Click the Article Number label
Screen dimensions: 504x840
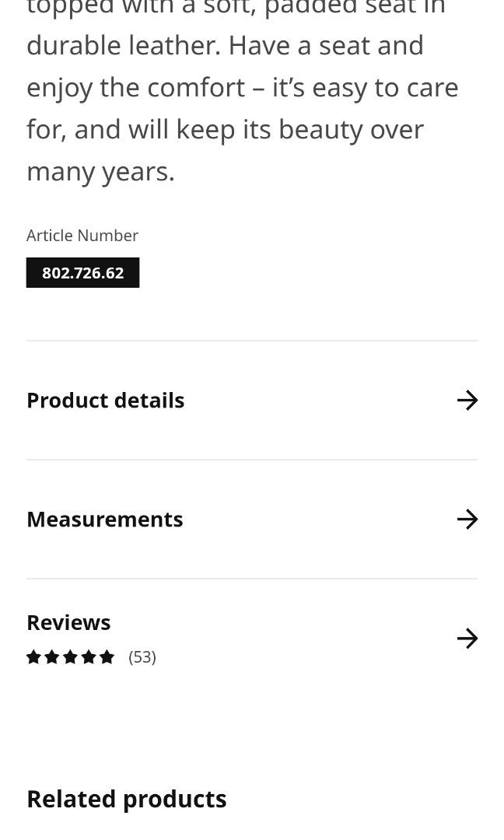click(x=82, y=236)
